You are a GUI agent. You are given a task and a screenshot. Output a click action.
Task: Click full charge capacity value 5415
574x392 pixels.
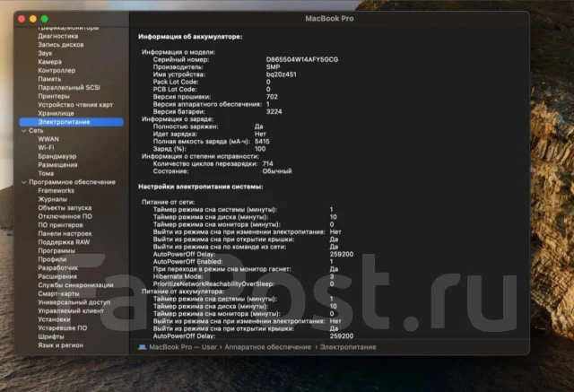[x=262, y=141]
